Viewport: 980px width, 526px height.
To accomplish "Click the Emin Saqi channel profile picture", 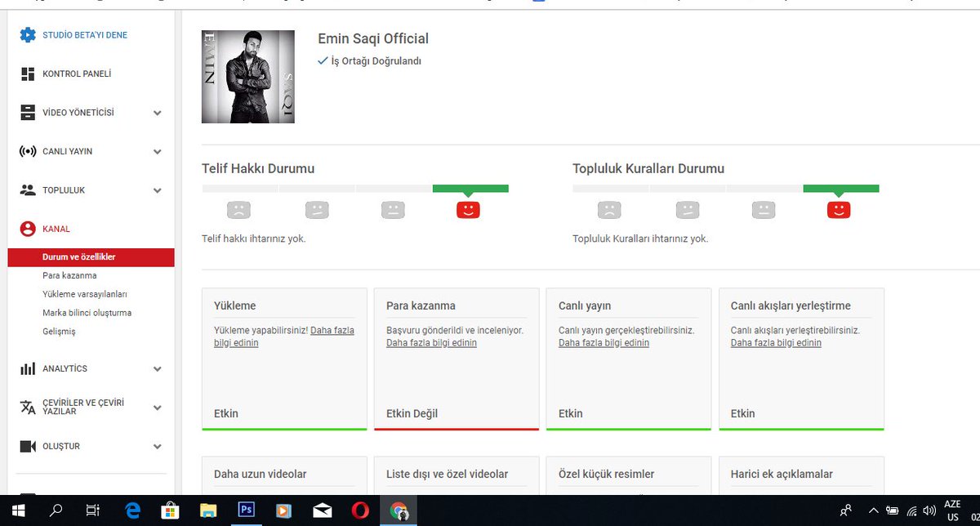I will (x=248, y=77).
